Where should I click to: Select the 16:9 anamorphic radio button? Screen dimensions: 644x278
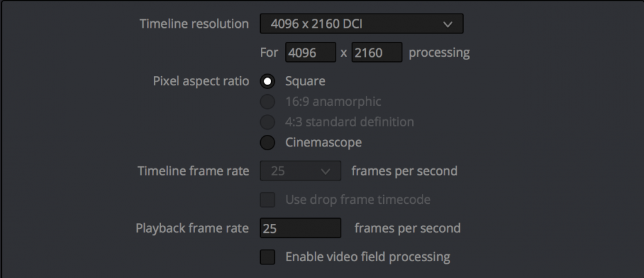pos(267,102)
